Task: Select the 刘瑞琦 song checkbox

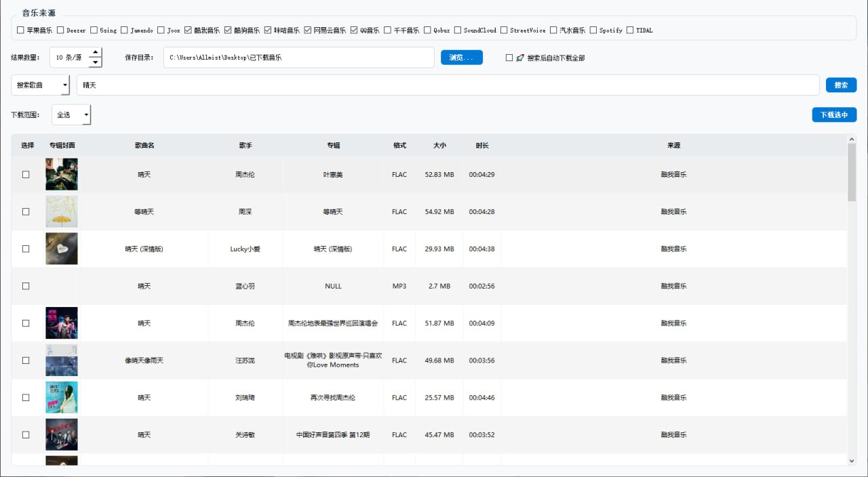Action: pyautogui.click(x=26, y=398)
